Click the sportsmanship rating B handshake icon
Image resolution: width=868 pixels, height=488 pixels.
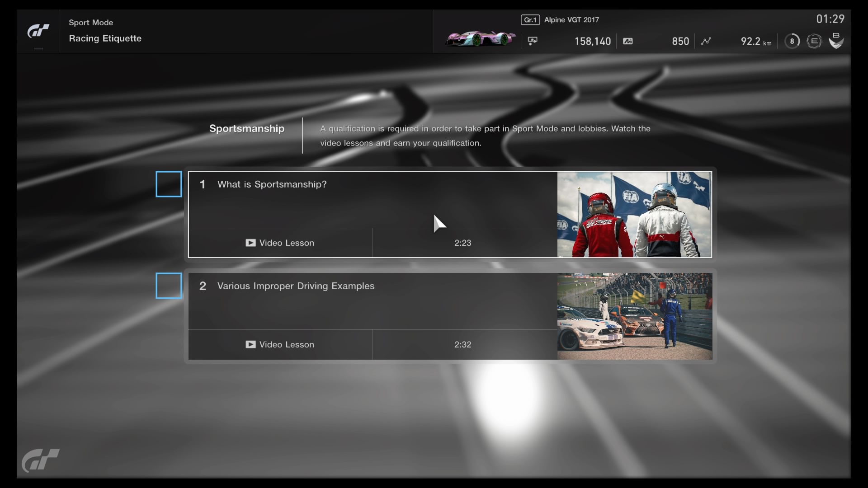coord(836,41)
